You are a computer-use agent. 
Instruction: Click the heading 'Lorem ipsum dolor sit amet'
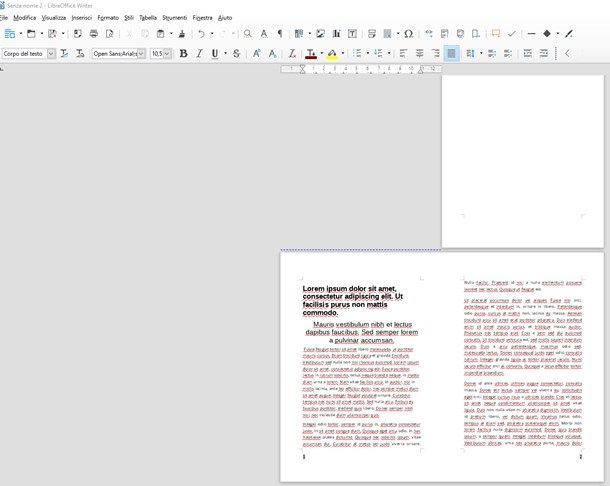[355, 288]
